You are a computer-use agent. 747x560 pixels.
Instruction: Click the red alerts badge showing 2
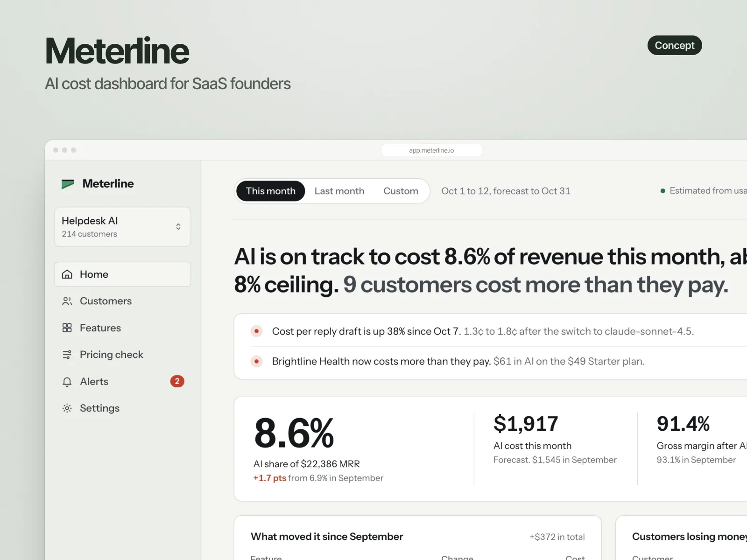177,381
